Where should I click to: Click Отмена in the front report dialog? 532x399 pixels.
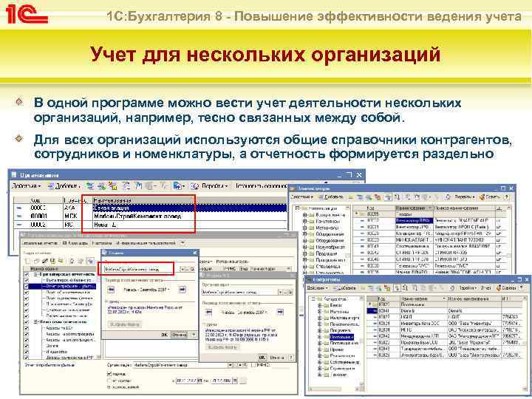click(x=179, y=335)
